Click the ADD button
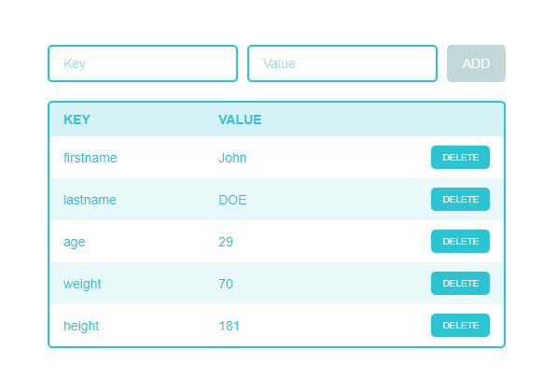This screenshot has height=392, width=557. pyautogui.click(x=476, y=63)
